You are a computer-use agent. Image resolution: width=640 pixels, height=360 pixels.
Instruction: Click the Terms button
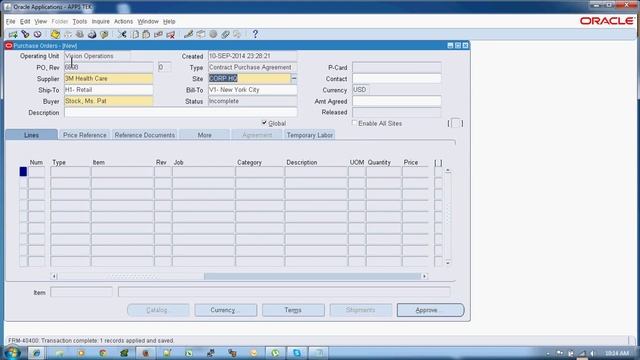[293, 310]
